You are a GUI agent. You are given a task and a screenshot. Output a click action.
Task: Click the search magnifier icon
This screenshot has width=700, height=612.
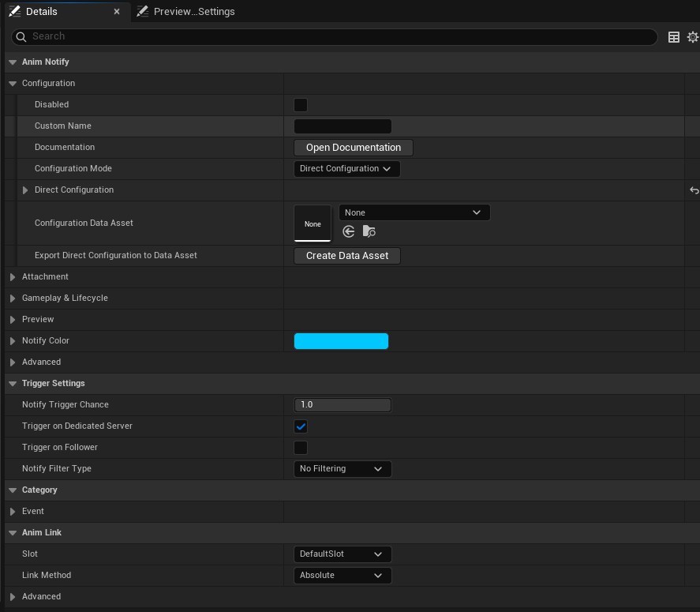click(21, 36)
